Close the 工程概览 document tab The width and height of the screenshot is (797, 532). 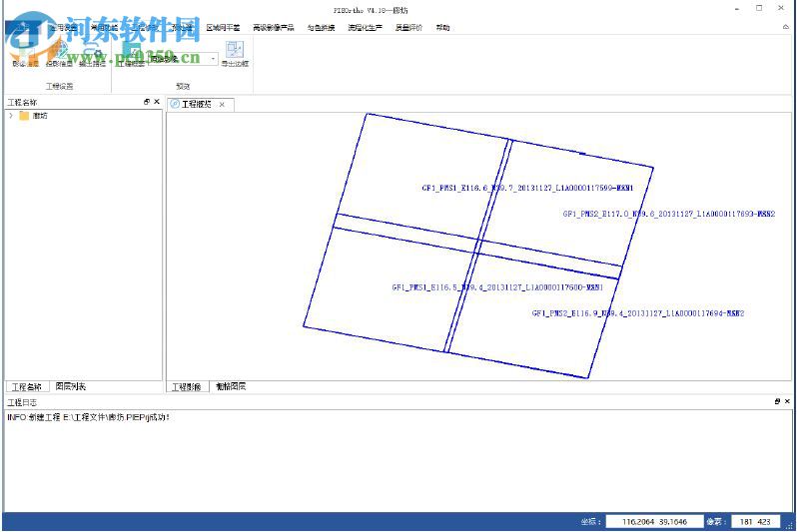pos(222,104)
